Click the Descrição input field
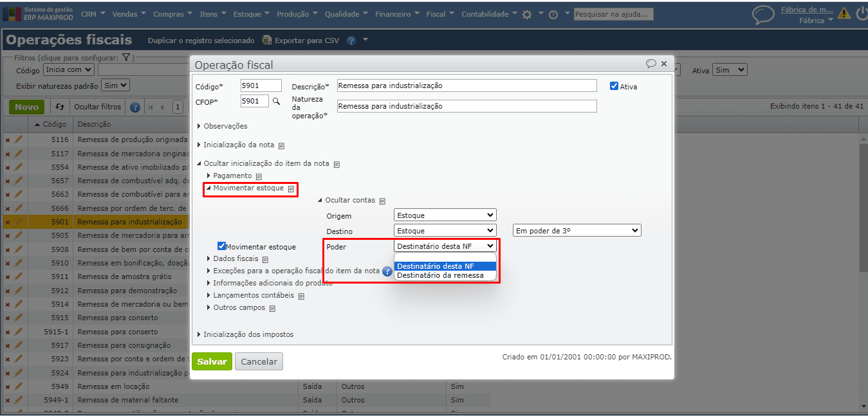868x416 pixels. 467,86
